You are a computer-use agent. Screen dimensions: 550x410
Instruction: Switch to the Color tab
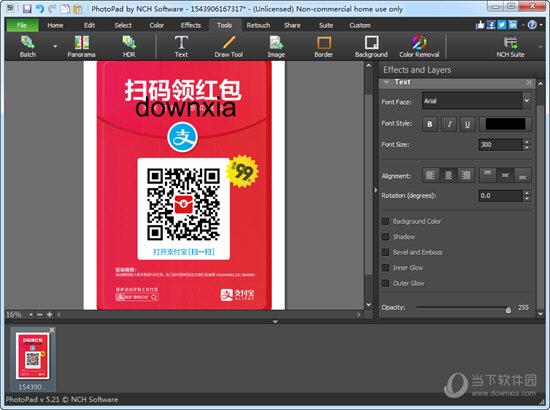pos(156,25)
